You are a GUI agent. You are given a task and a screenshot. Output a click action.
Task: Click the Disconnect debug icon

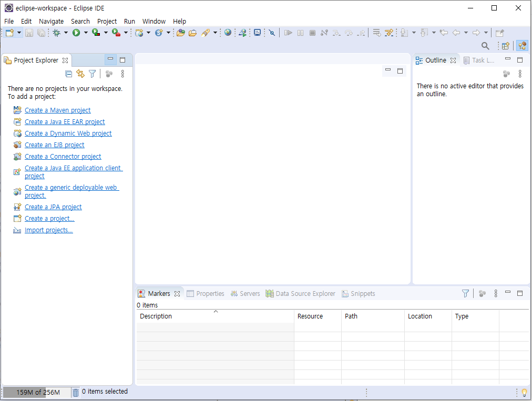click(x=324, y=33)
